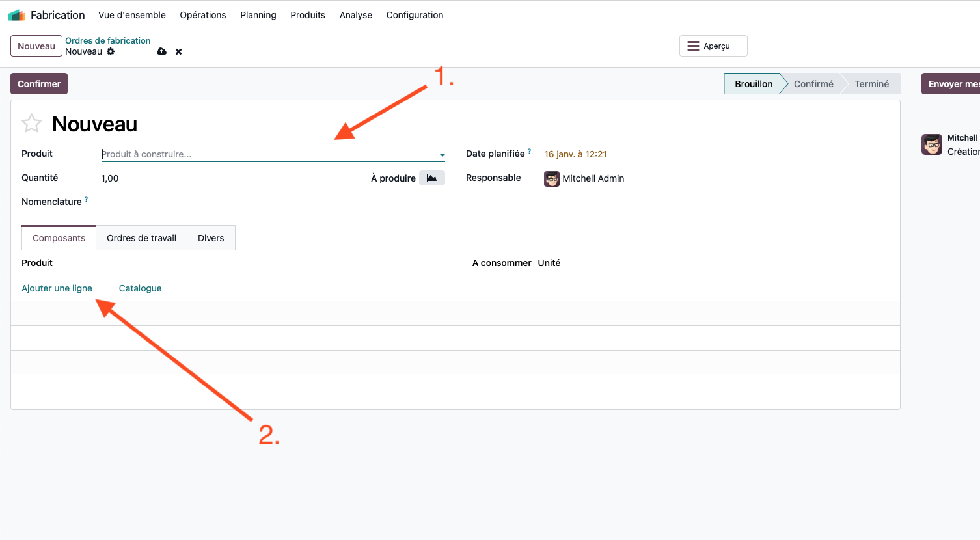This screenshot has width=980, height=540.
Task: Discard changes with the X icon
Action: 178,51
